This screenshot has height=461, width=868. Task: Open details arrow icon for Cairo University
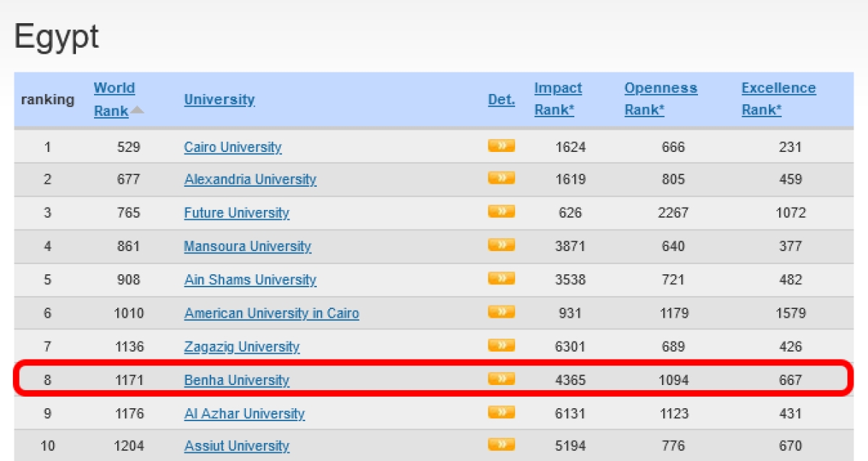point(501,145)
